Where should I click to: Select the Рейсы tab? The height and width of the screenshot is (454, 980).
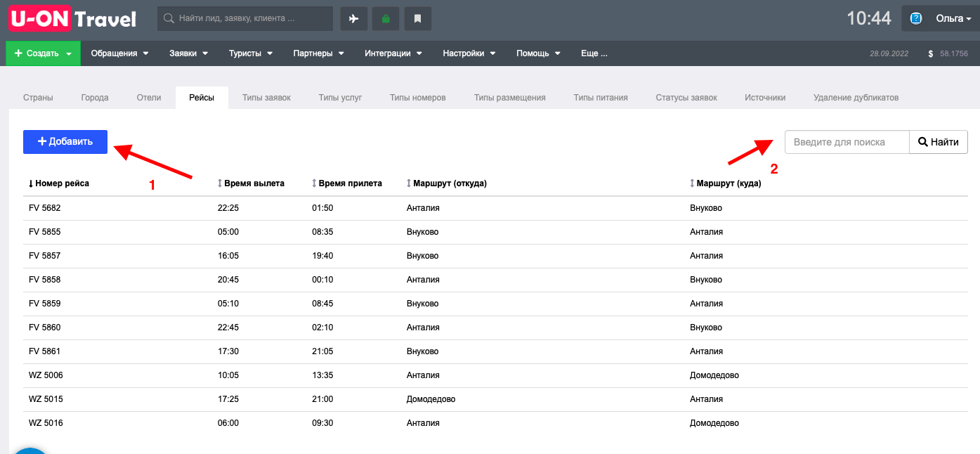pos(202,98)
